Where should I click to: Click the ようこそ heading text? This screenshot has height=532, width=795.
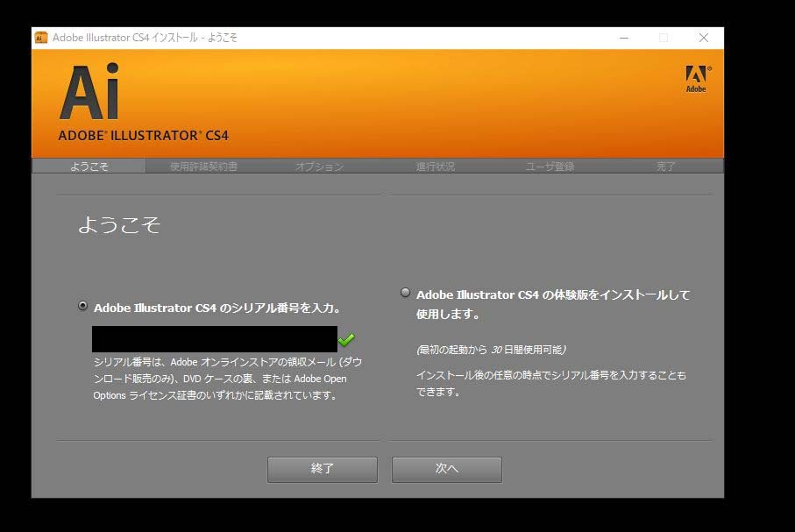click(119, 224)
